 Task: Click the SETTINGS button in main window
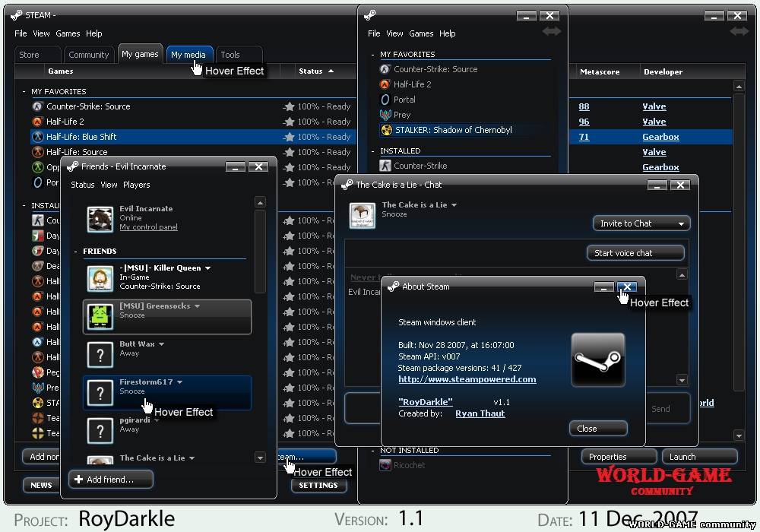(x=318, y=485)
